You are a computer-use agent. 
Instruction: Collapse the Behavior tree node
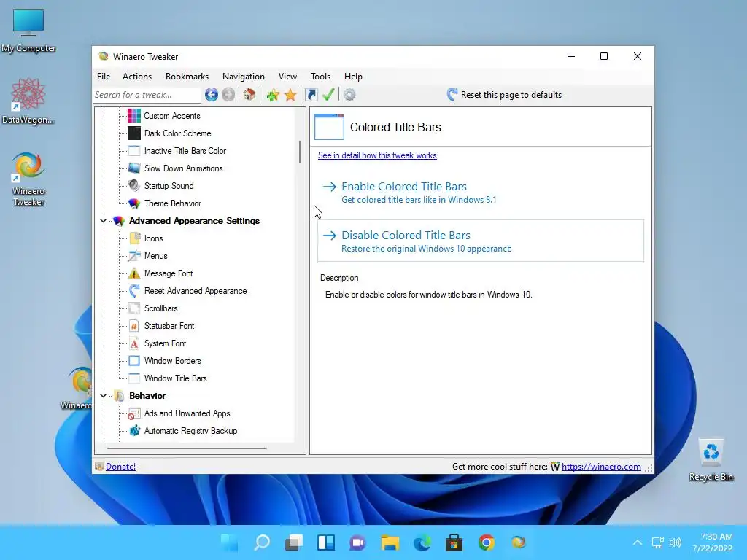(x=103, y=395)
